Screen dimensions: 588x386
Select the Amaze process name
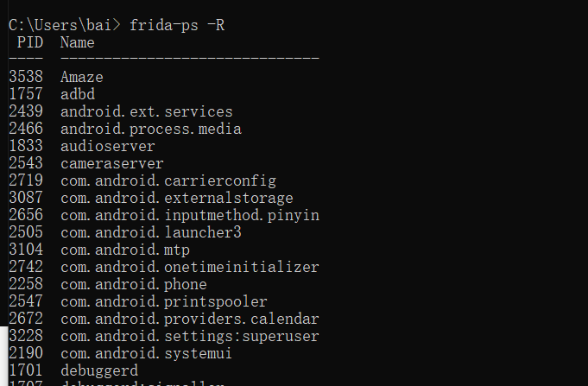(x=81, y=77)
